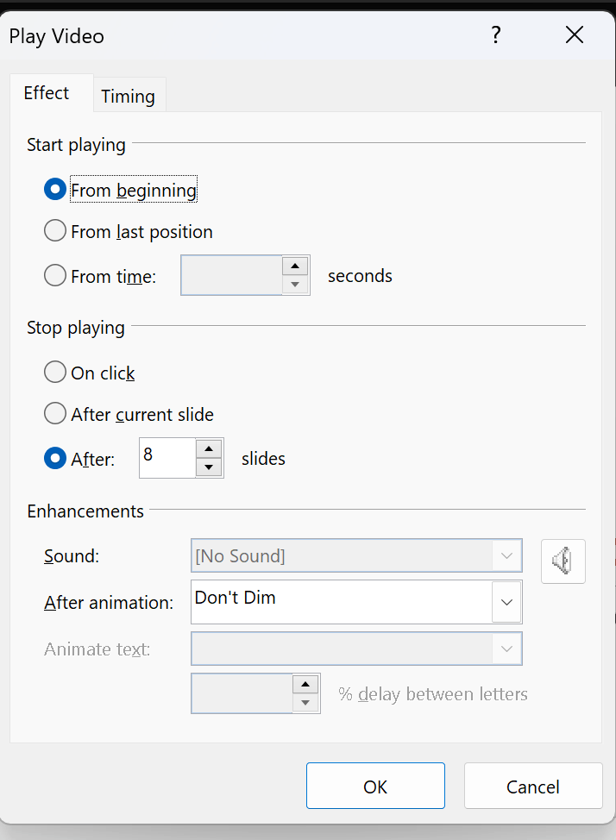Viewport: 616px width, 840px height.
Task: Decrease the After slides count
Action: tap(209, 467)
